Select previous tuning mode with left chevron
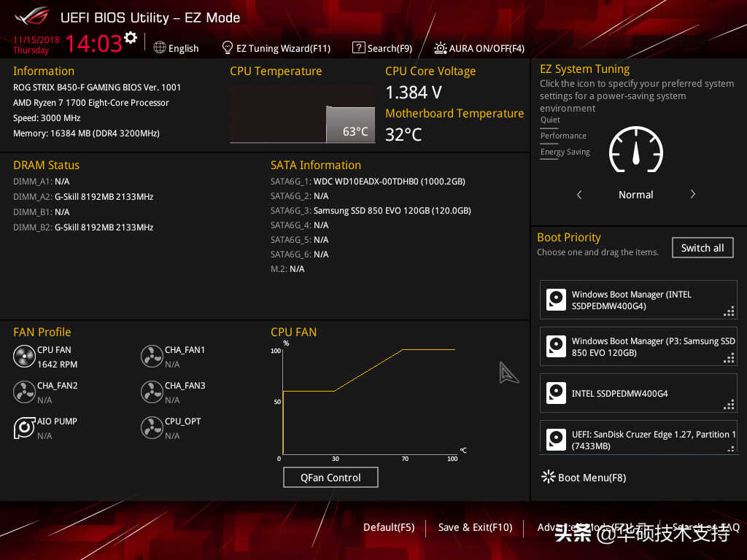The width and height of the screenshot is (747, 560). 579,194
